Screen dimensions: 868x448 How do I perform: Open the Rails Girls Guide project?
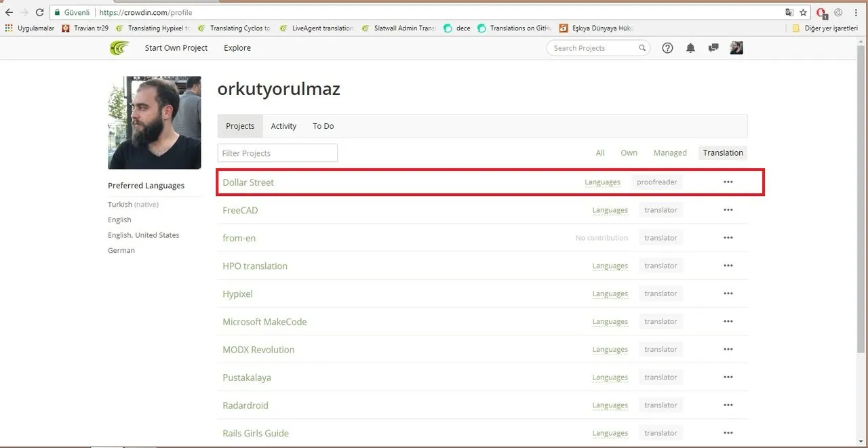pyautogui.click(x=256, y=433)
